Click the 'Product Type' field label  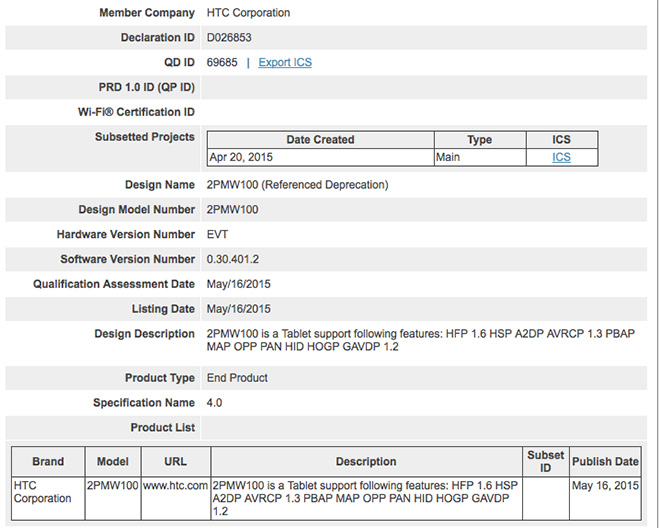pos(160,378)
